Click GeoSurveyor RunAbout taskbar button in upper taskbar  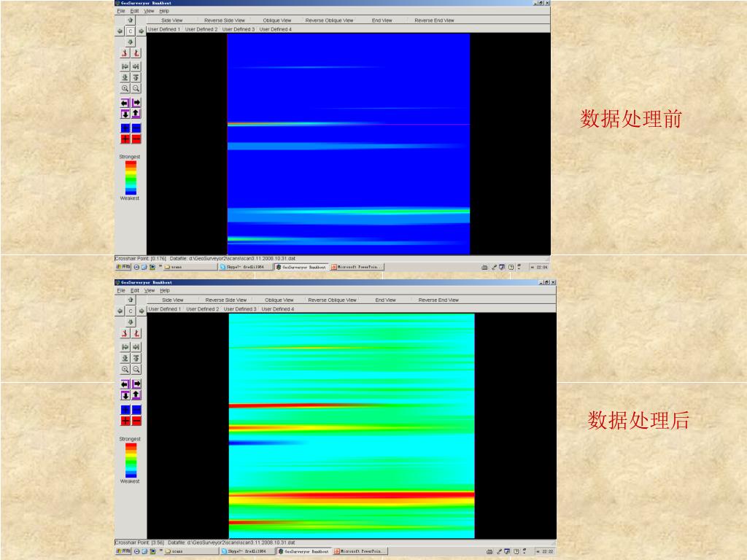pos(301,267)
